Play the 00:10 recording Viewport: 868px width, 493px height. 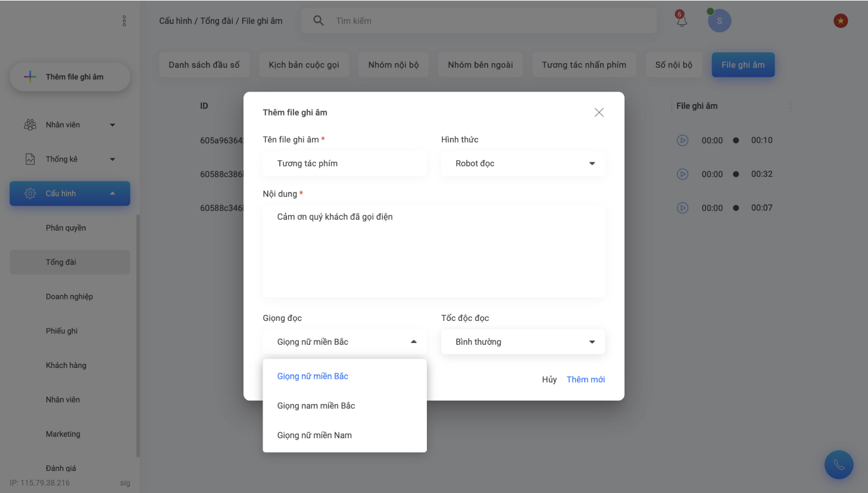682,141
